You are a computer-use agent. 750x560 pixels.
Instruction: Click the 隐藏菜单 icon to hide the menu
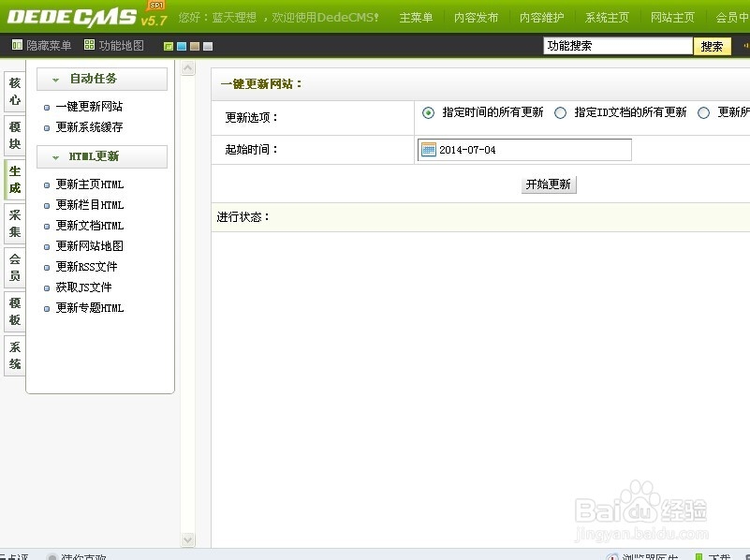point(16,44)
